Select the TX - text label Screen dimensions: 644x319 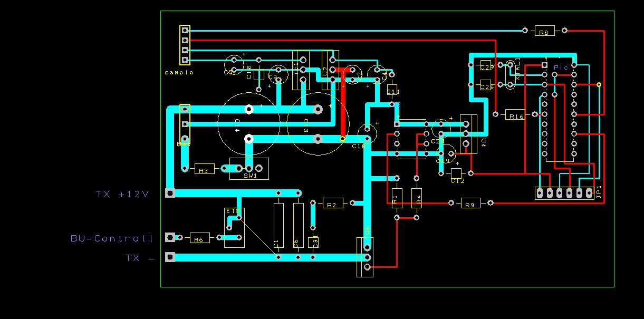click(x=140, y=258)
